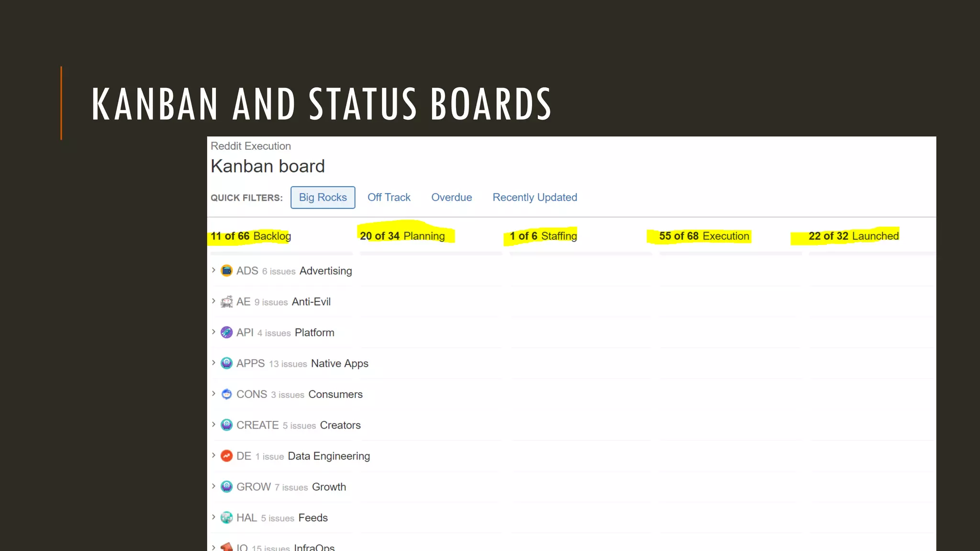
Task: Click the Staffing column header
Action: pos(544,236)
